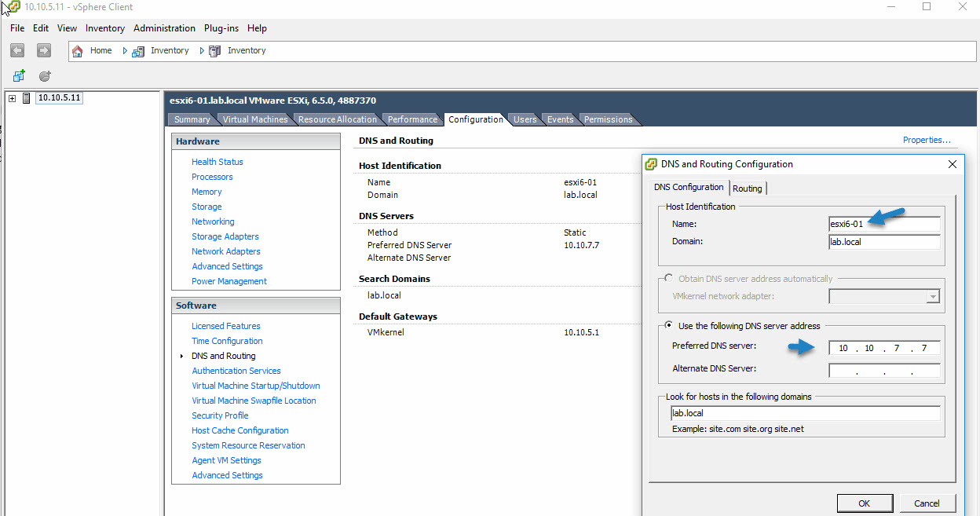This screenshot has width=980, height=516.
Task: Click the first Inventory breadcrumb icon
Action: (138, 51)
